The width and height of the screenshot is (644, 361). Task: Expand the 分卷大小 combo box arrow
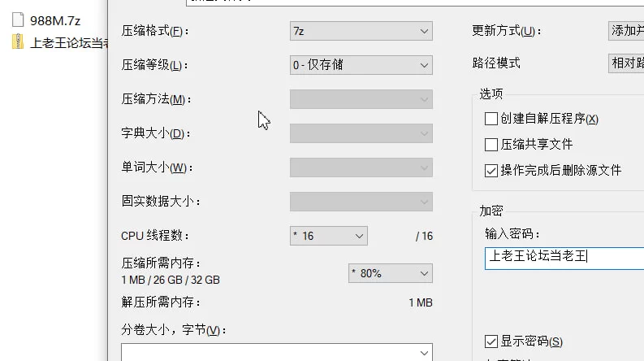[x=424, y=353]
